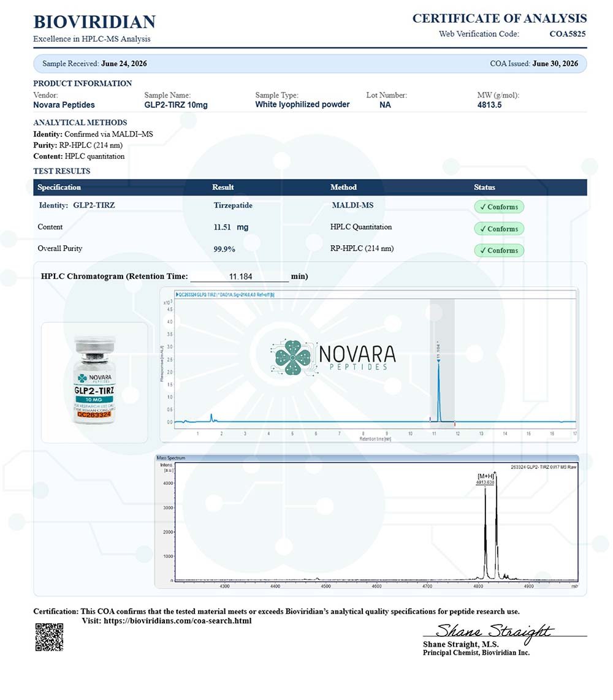Select the Tirzepatide result cell
The image size is (613, 700).
(233, 205)
